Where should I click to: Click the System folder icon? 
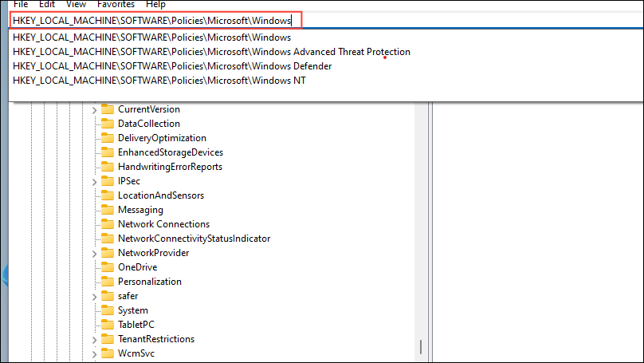108,310
